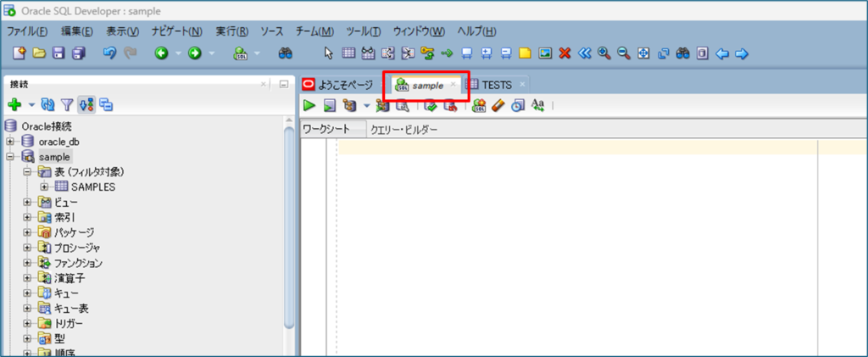The image size is (868, 357).
Task: Apply filter in connections panel
Action: click(x=66, y=105)
